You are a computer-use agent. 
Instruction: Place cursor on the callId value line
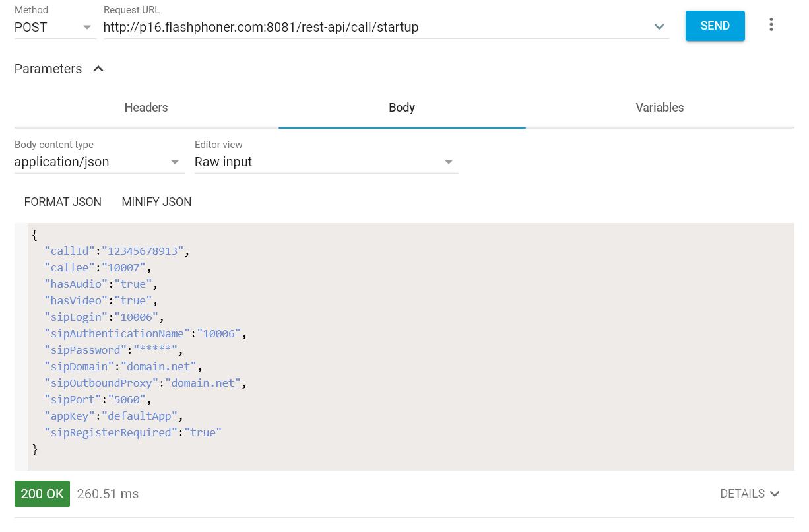point(142,251)
